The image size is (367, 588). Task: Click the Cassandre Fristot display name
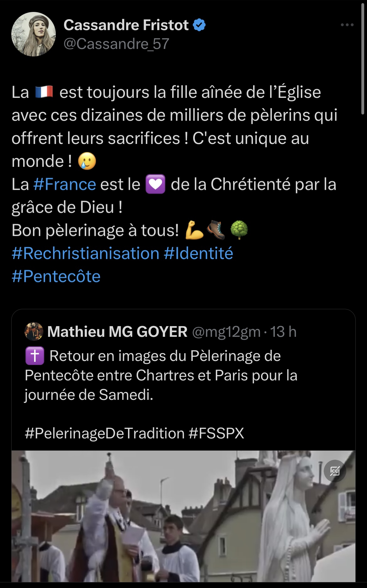pos(126,25)
